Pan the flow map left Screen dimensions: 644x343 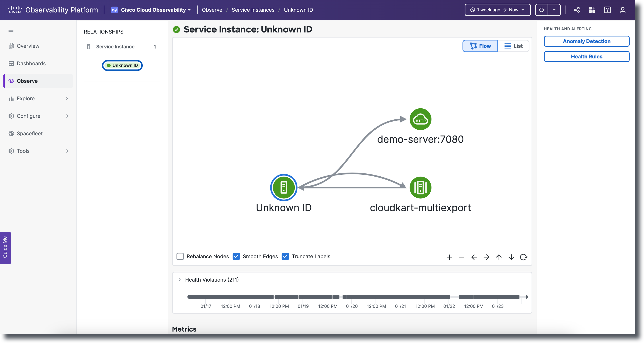coord(474,257)
